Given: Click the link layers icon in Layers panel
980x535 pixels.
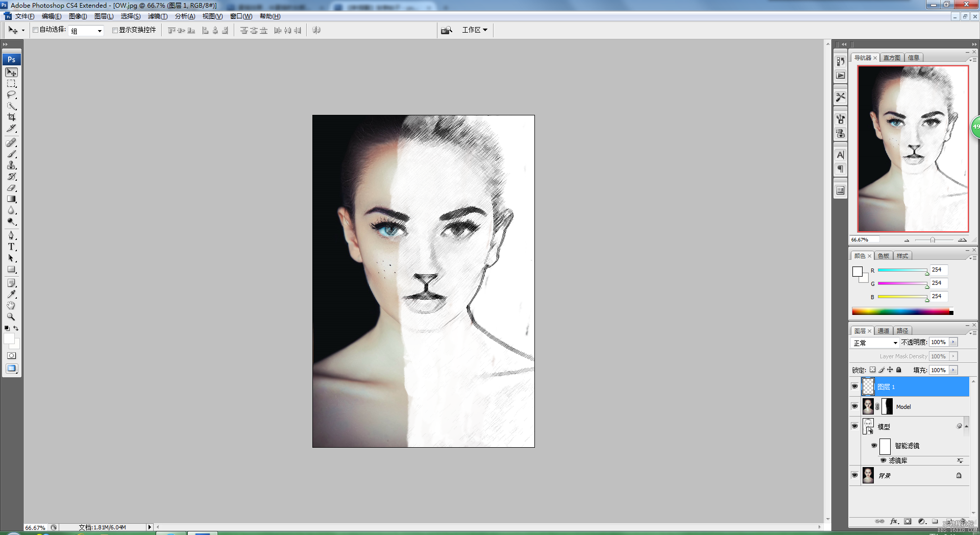Looking at the screenshot, I should click(879, 521).
